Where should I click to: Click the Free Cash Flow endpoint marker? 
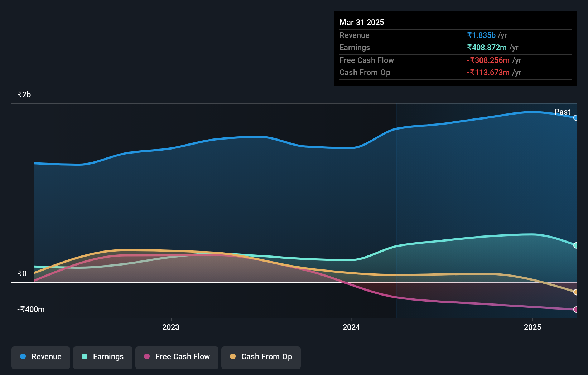coord(576,310)
